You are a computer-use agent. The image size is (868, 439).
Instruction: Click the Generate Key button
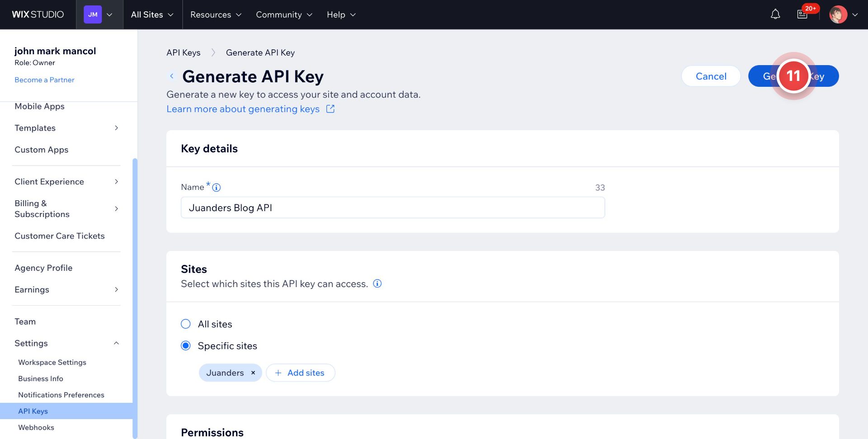[x=793, y=76]
